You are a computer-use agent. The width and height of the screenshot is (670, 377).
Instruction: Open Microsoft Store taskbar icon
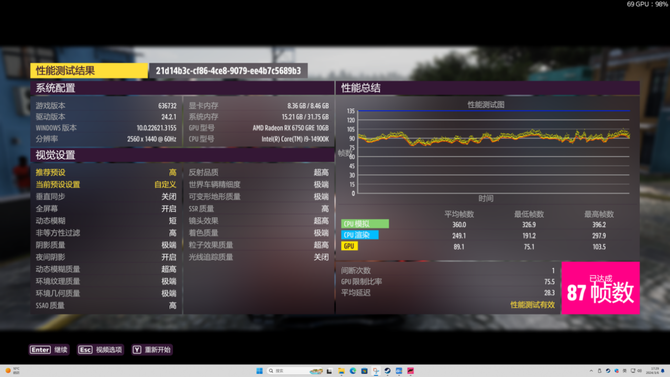(364, 371)
